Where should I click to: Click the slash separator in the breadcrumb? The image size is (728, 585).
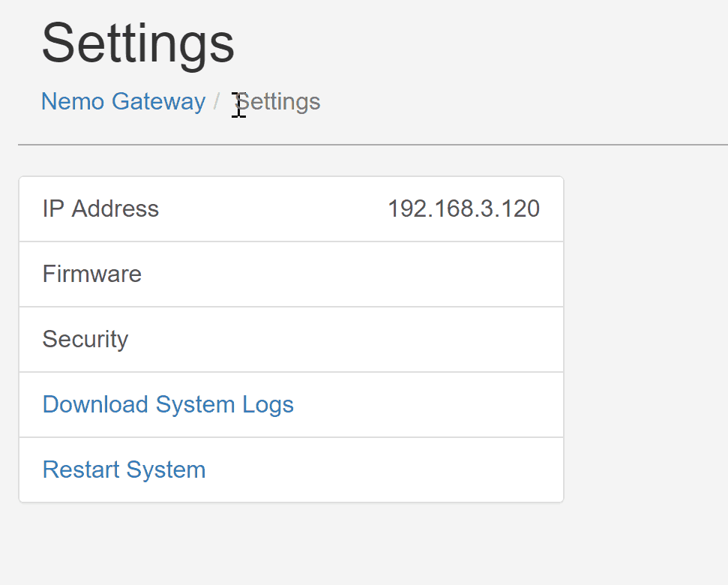pos(217,101)
